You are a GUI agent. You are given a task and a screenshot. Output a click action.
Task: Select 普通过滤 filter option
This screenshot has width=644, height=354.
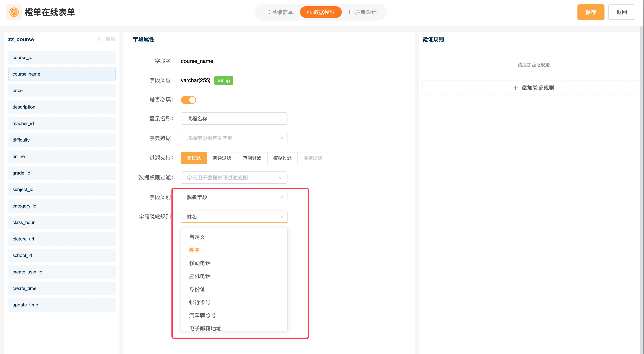click(222, 158)
